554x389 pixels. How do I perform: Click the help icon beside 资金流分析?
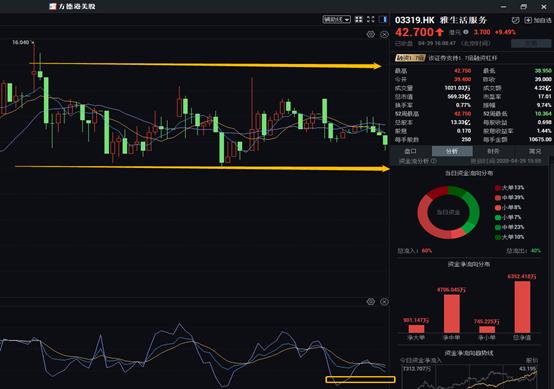tap(434, 161)
